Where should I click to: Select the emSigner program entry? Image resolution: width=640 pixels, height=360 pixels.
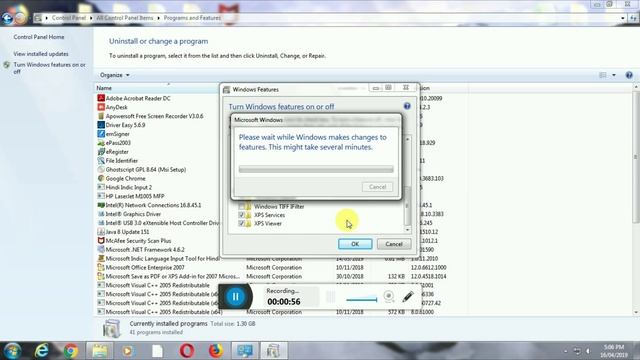(x=118, y=134)
